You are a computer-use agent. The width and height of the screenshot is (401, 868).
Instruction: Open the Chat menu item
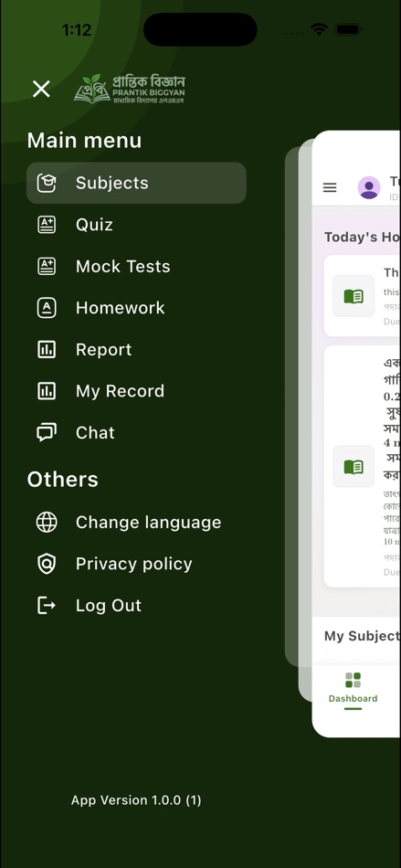point(136,432)
